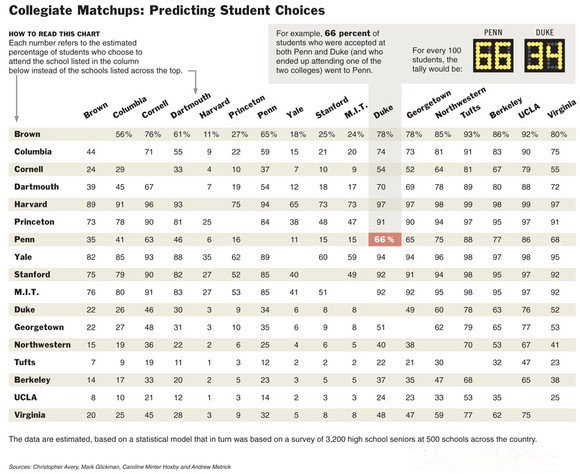Click the yellow 34 DUKE scoreboard
The image size is (580, 474).
[544, 56]
